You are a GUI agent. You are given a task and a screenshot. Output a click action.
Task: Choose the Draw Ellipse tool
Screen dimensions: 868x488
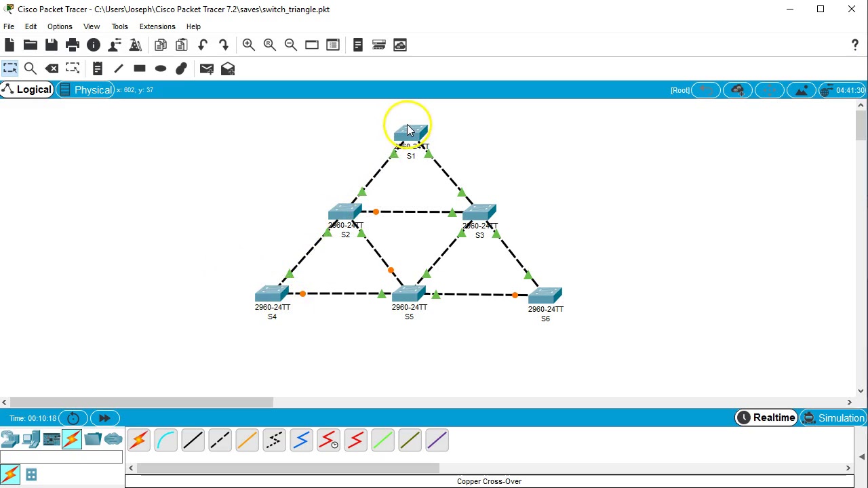click(161, 68)
